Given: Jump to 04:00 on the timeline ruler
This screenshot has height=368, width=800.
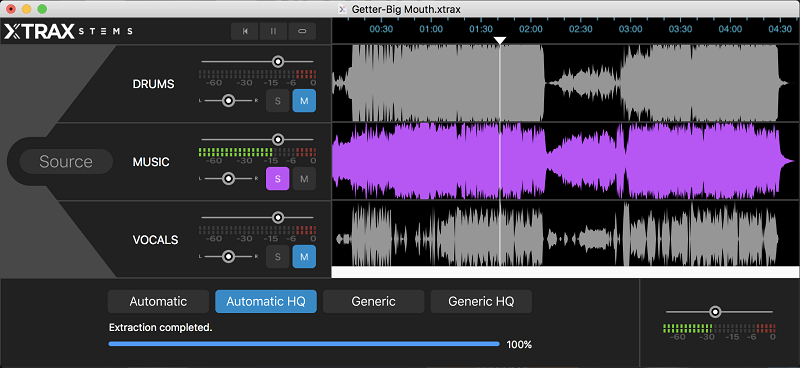Looking at the screenshot, I should pos(730,30).
